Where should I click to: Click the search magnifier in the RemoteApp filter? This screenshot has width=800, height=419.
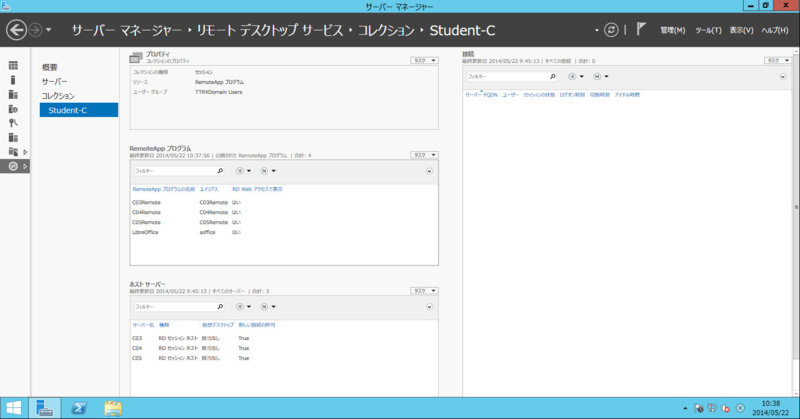(220, 171)
